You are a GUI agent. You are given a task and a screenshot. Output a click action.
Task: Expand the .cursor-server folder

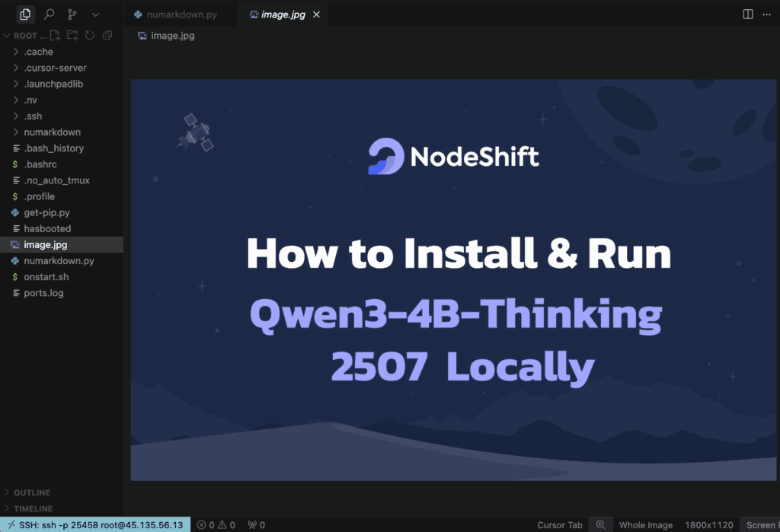point(62,68)
